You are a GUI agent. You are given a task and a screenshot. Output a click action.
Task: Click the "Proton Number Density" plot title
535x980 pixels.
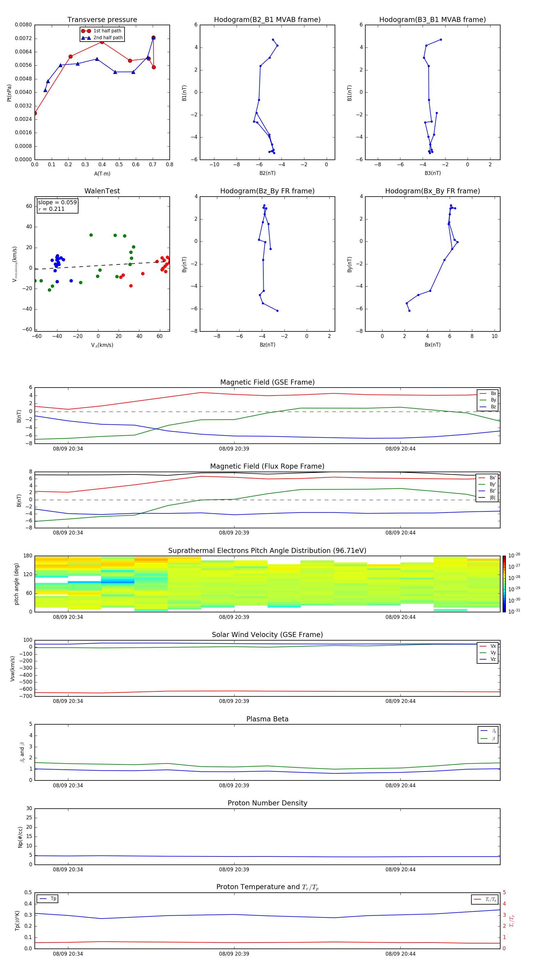click(267, 803)
